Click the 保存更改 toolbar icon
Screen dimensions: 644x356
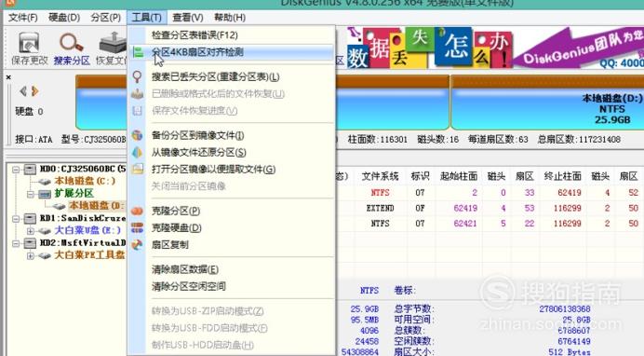pos(29,43)
